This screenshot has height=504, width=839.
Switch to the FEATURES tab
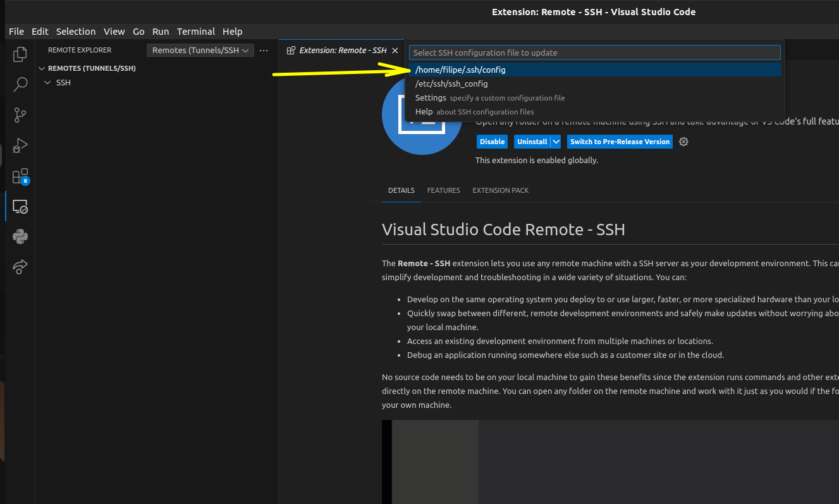444,190
